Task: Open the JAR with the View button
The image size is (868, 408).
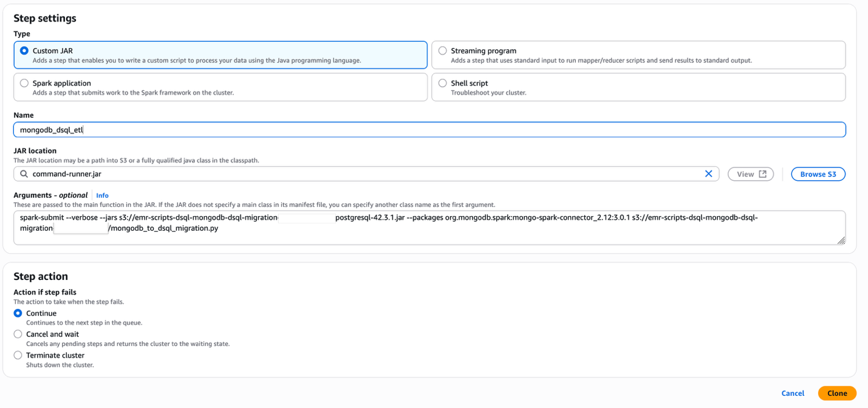Action: click(x=750, y=174)
